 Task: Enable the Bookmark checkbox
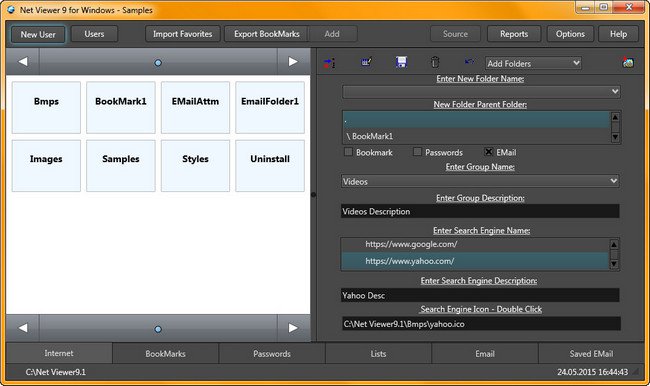348,152
